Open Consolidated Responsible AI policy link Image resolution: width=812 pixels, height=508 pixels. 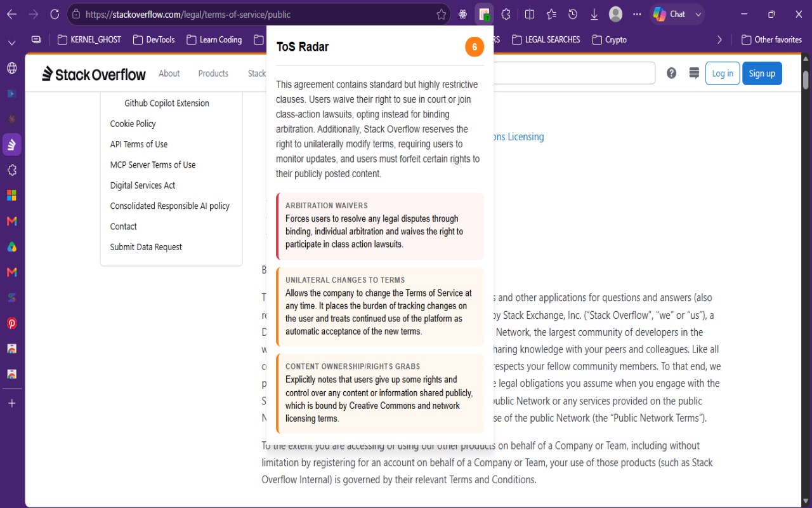click(x=170, y=206)
